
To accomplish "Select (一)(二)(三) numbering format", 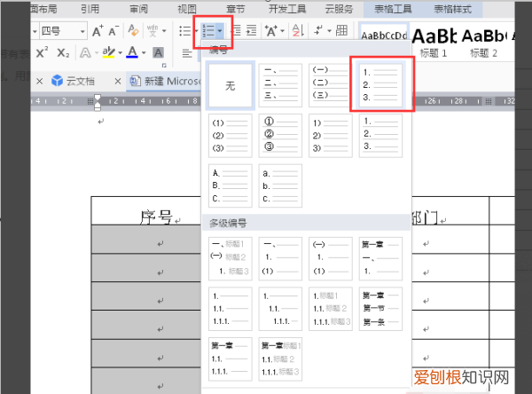I will point(330,85).
